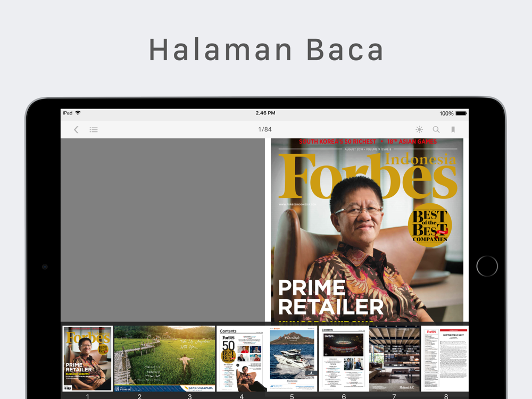The image size is (532, 399).
Task: Open page 7 interior furniture thumbnail
Action: (394, 359)
